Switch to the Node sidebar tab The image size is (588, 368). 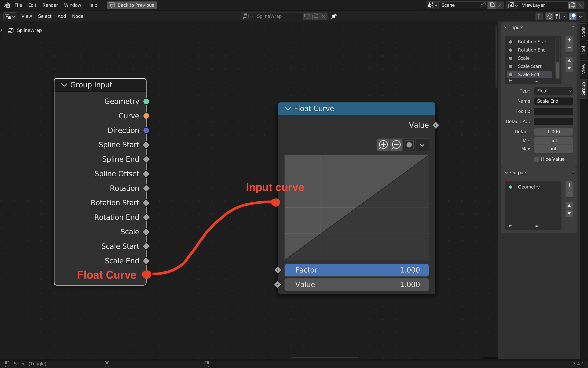584,32
